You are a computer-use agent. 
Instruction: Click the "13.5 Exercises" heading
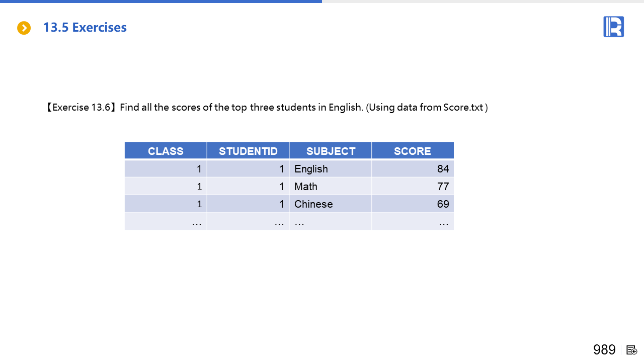[x=85, y=28]
